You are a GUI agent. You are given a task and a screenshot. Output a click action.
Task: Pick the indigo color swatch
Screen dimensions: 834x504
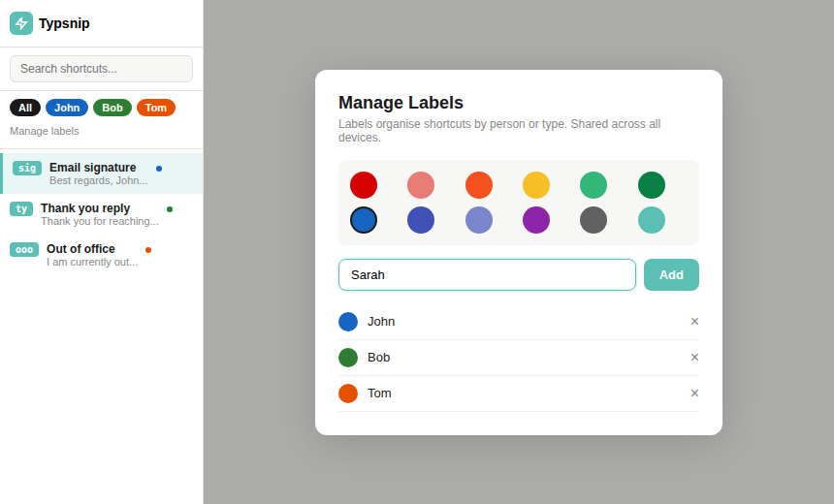point(421,220)
